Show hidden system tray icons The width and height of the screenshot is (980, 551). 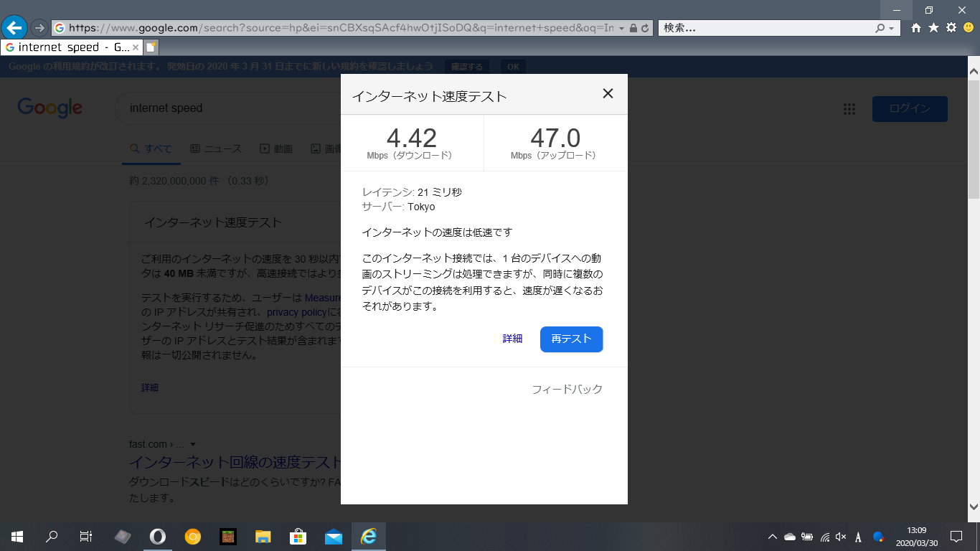773,536
